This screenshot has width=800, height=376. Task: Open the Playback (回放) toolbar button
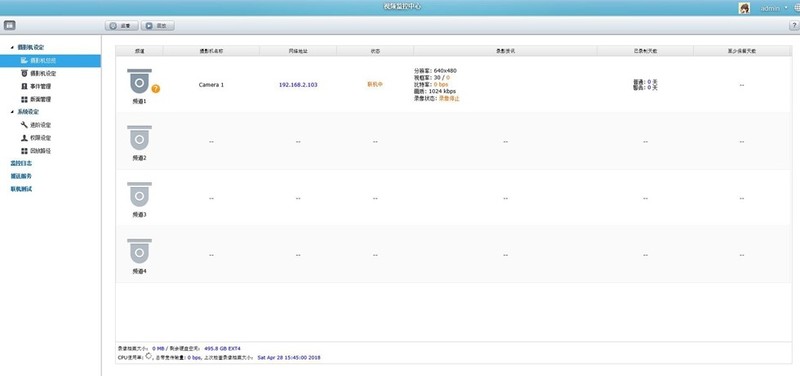click(x=157, y=26)
